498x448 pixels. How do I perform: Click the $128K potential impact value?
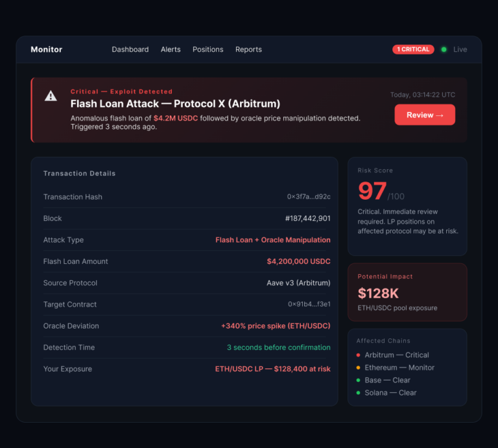point(378,293)
